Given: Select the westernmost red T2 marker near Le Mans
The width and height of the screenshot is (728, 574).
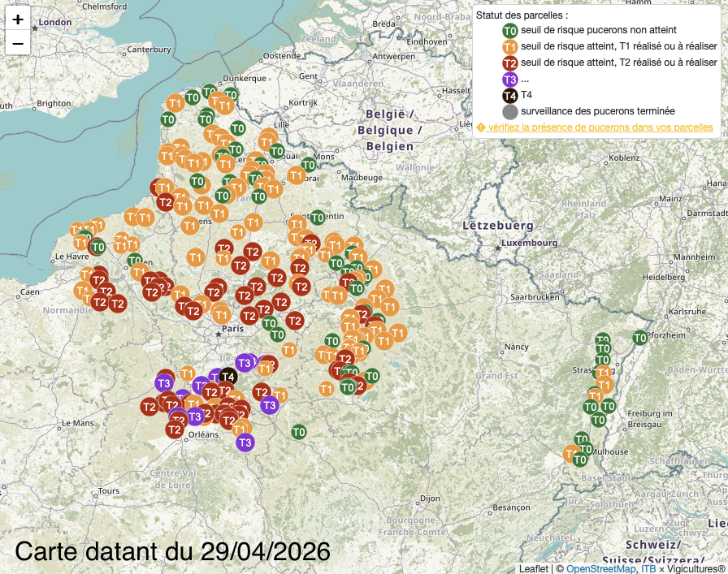Looking at the screenshot, I should click(149, 407).
